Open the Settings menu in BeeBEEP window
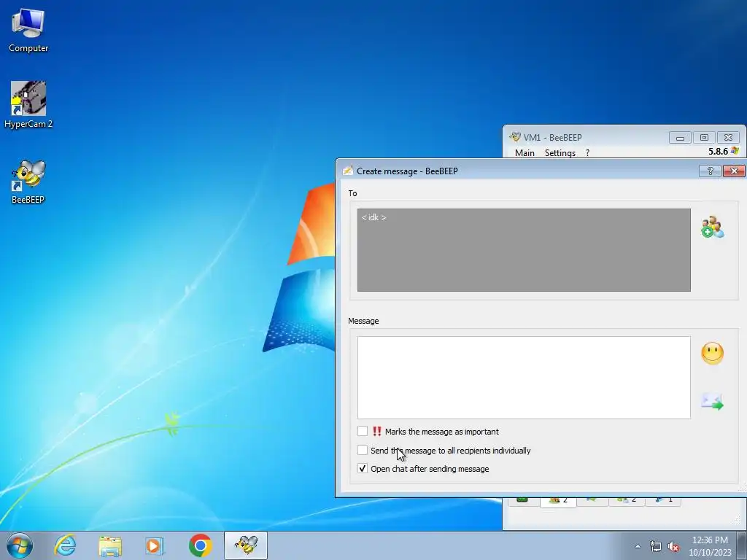This screenshot has width=747, height=560. pyautogui.click(x=560, y=153)
